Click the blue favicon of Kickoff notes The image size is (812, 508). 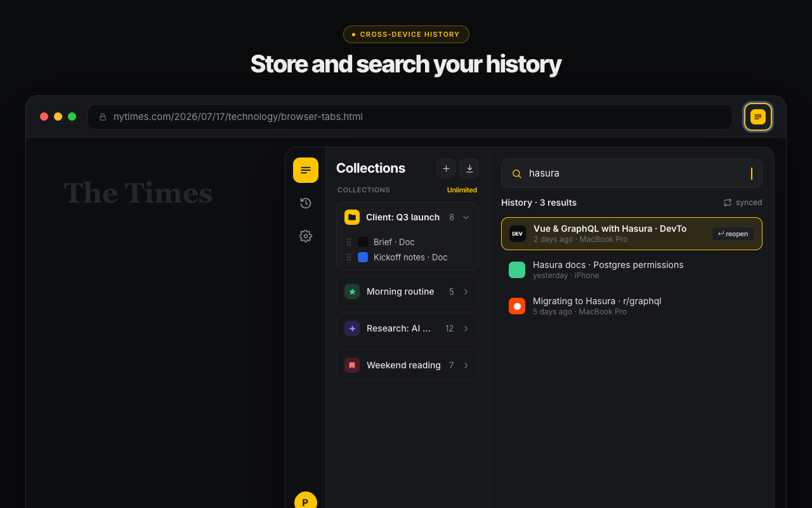click(363, 257)
